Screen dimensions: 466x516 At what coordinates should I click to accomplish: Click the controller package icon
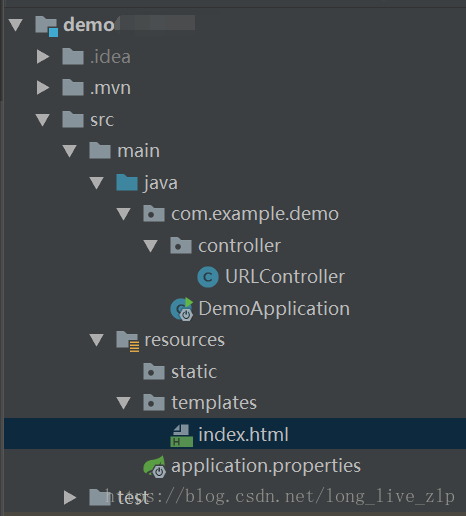coord(181,246)
